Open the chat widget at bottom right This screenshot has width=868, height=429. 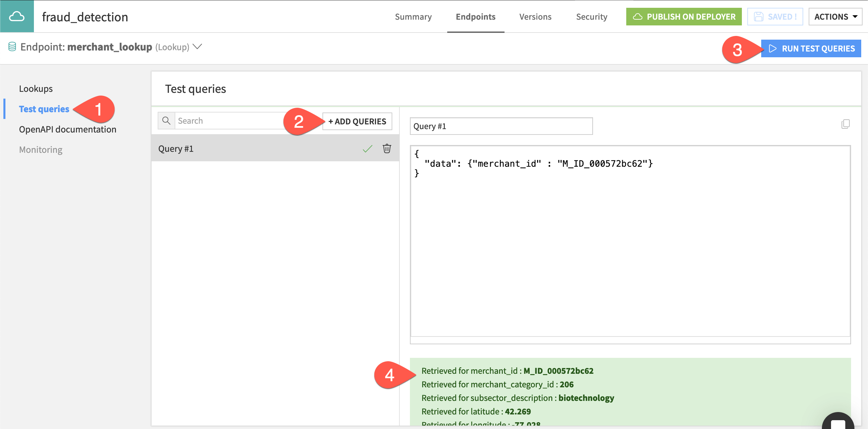(839, 423)
